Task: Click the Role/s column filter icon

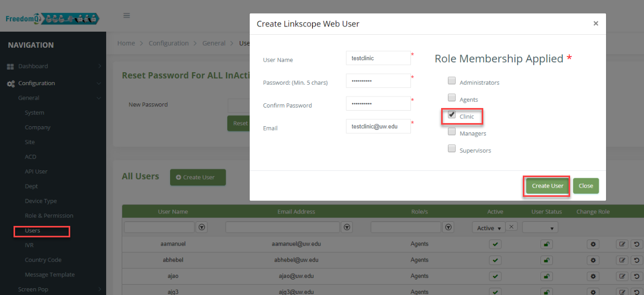Action: click(448, 227)
